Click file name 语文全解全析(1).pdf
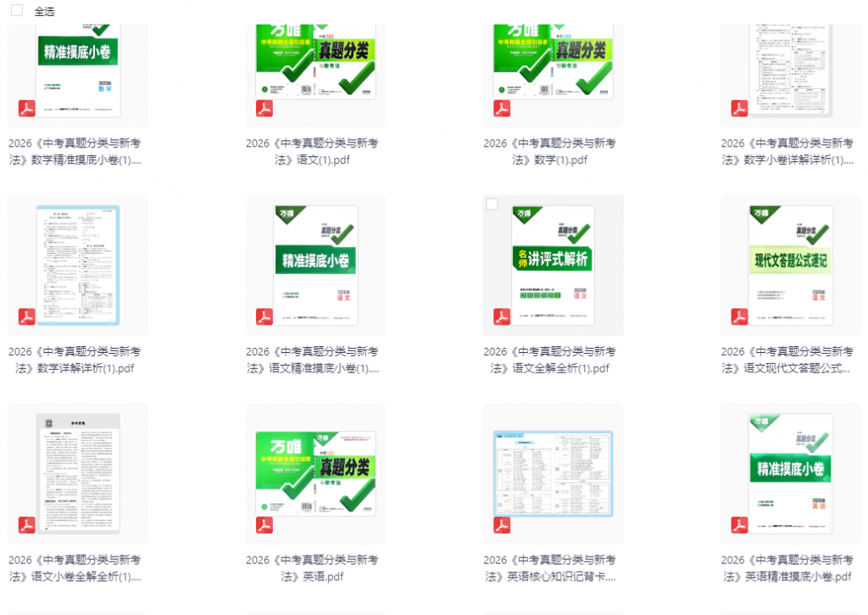Screen dimensions: 868x615 click(x=549, y=360)
